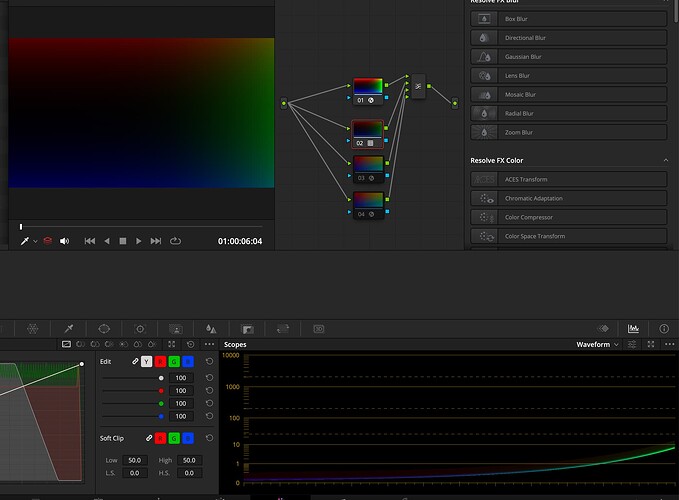679x500 pixels.
Task: Toggle the Edit channel gang link icon
Action: coord(133,361)
